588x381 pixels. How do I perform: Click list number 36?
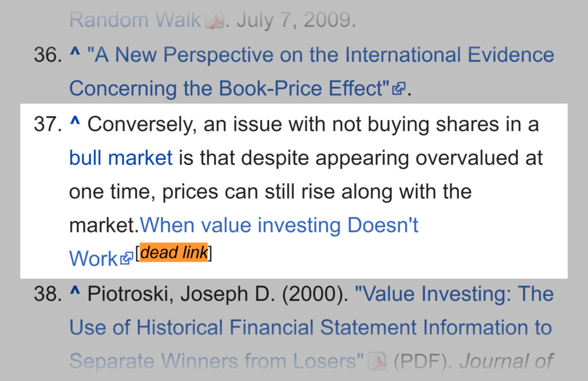[x=48, y=56]
